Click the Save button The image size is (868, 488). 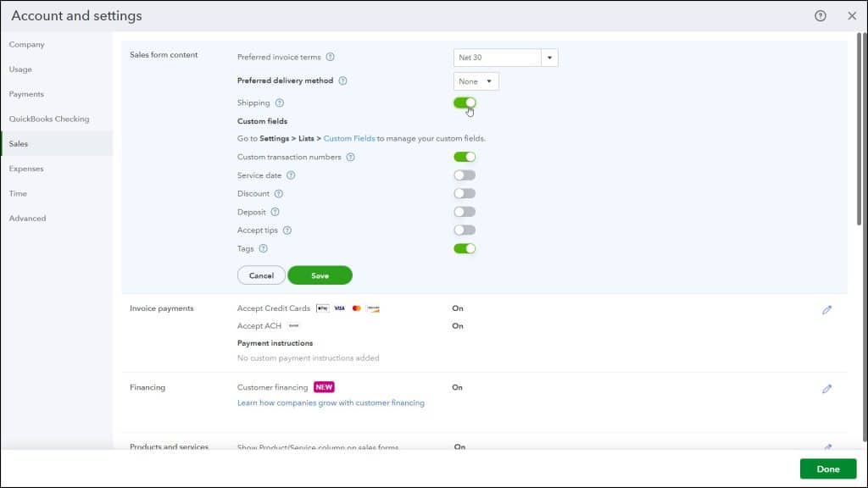pyautogui.click(x=320, y=275)
